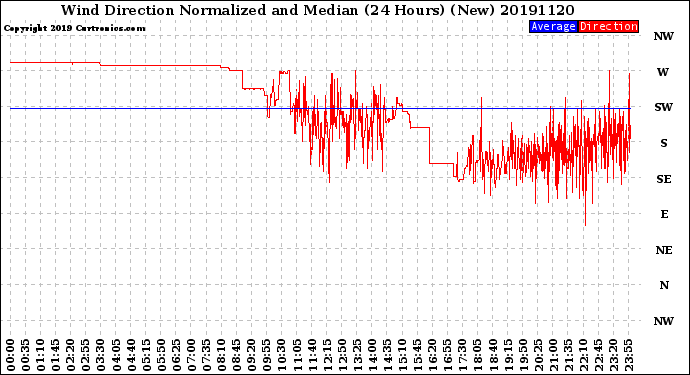
Task: Click the blue Average legend label
Action: pyautogui.click(x=553, y=26)
